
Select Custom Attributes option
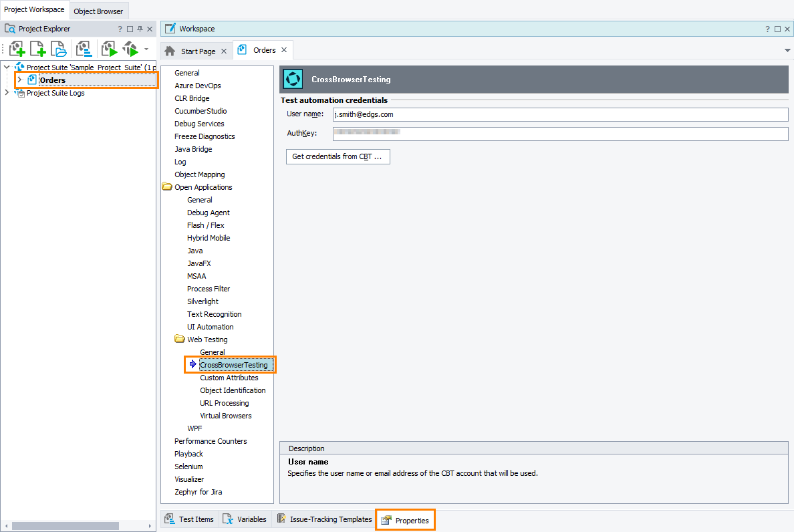pos(229,378)
